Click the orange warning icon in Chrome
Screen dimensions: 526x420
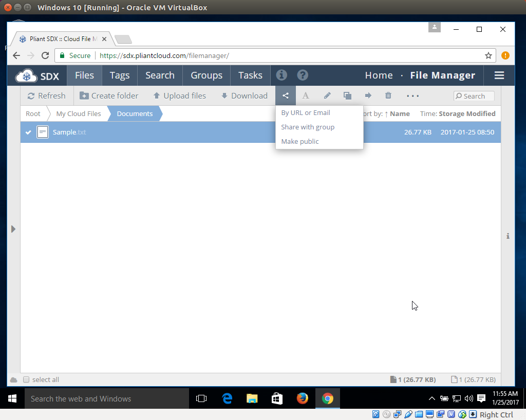point(505,55)
